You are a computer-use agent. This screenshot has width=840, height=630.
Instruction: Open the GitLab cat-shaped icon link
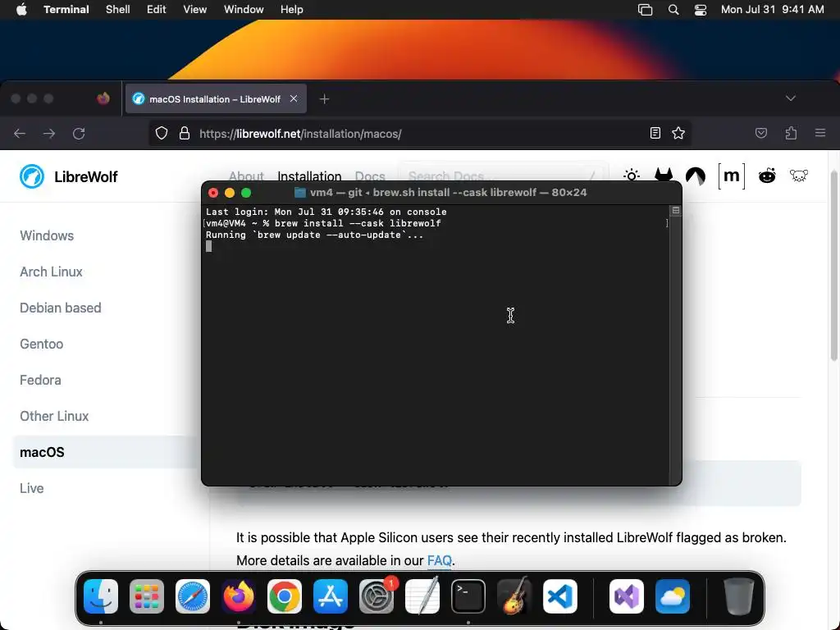point(664,176)
